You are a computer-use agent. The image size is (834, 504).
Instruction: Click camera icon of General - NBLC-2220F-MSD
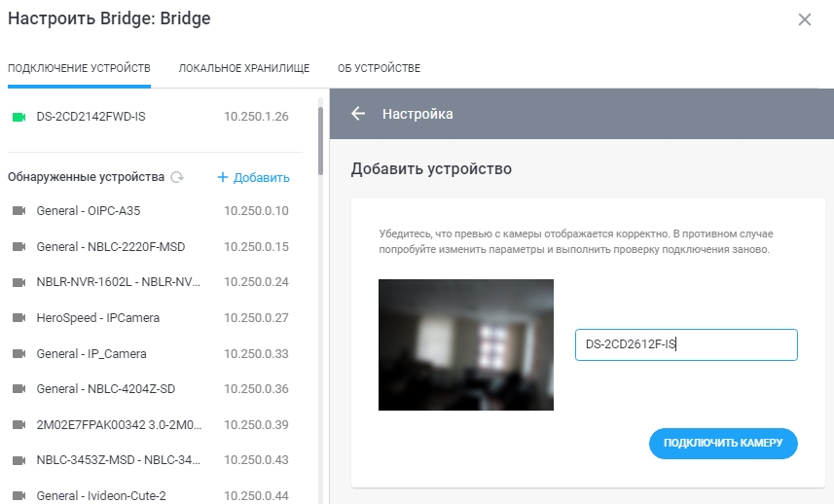[x=19, y=247]
